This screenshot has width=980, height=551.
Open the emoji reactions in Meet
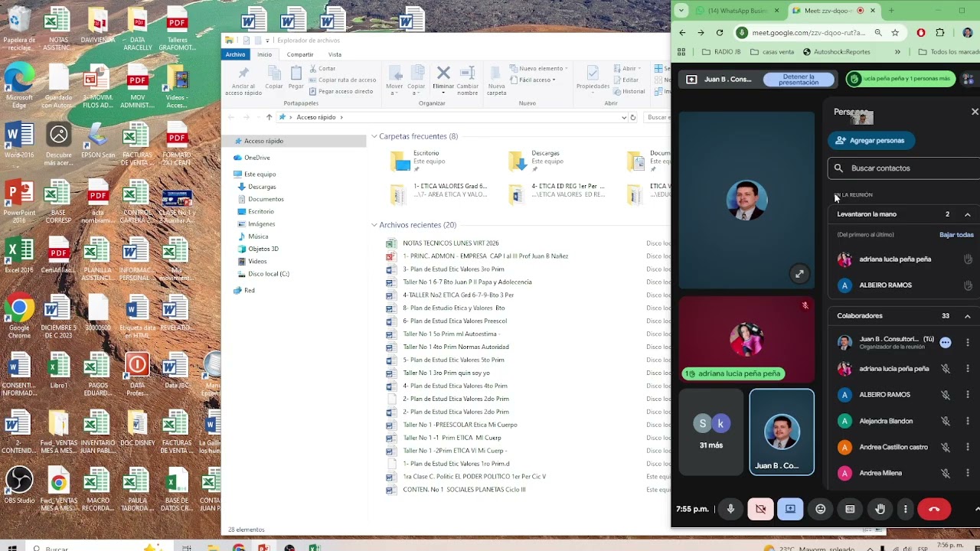821,509
